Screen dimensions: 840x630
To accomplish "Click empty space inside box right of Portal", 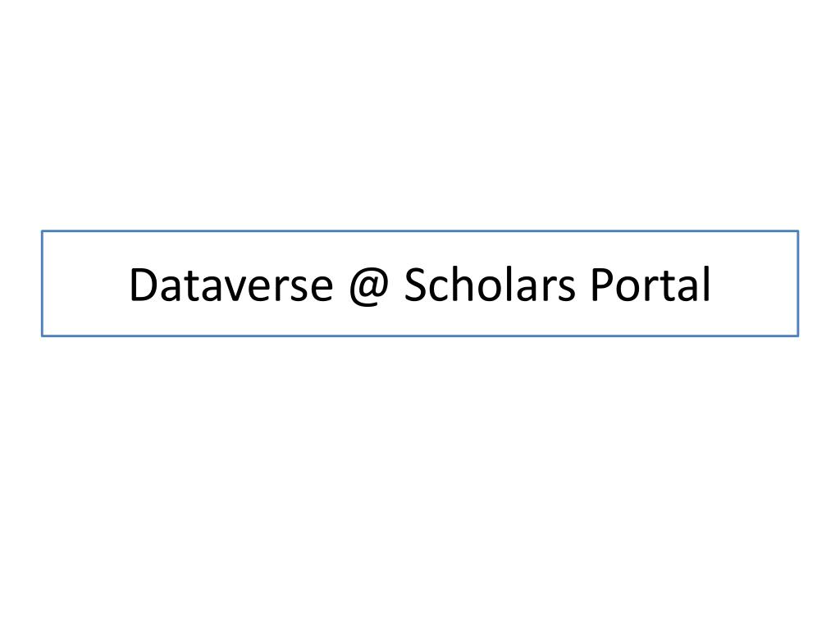I will (753, 283).
